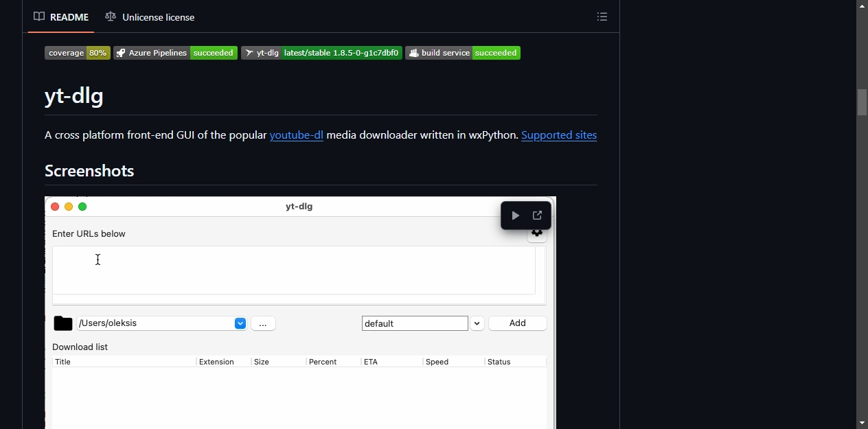Click the folder icon next to /Users/oleksis
This screenshot has width=868, height=429.
[x=62, y=323]
